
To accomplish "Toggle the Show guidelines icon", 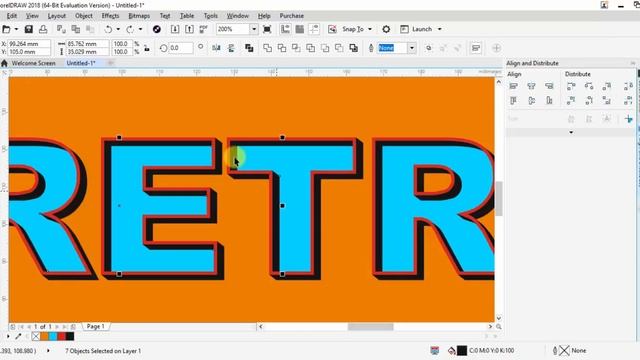I will click(314, 29).
